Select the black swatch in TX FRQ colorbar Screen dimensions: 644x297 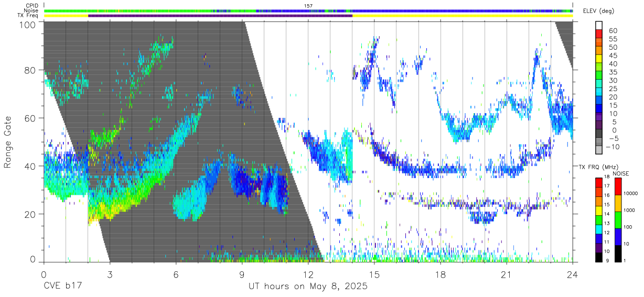pos(599,257)
